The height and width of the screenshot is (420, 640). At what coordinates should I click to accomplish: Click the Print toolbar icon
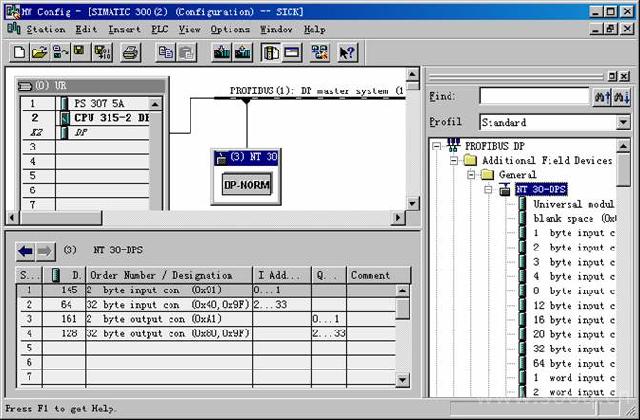(x=130, y=52)
